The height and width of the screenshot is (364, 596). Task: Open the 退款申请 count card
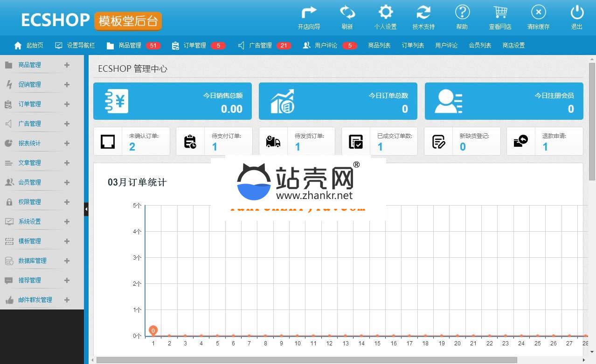(545, 147)
